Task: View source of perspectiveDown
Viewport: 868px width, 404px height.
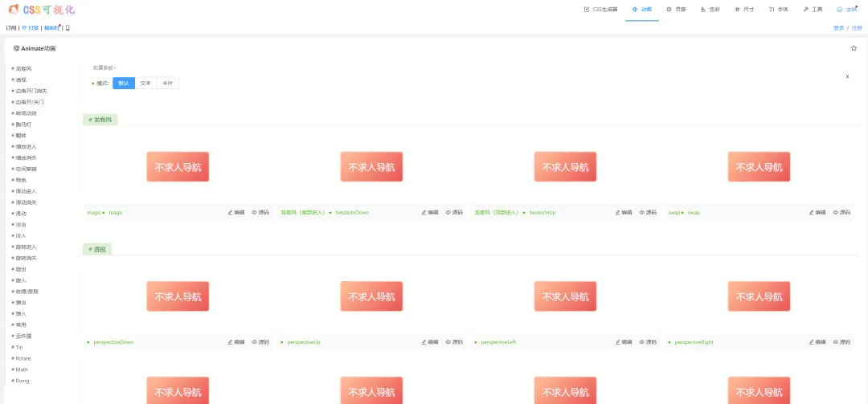Action: (260, 342)
